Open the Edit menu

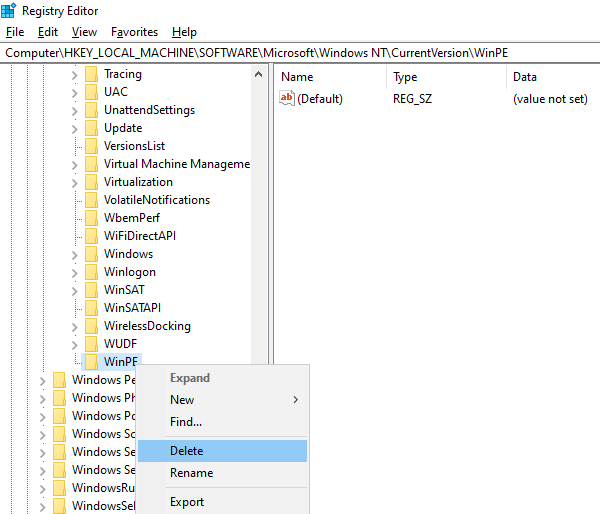click(x=48, y=32)
